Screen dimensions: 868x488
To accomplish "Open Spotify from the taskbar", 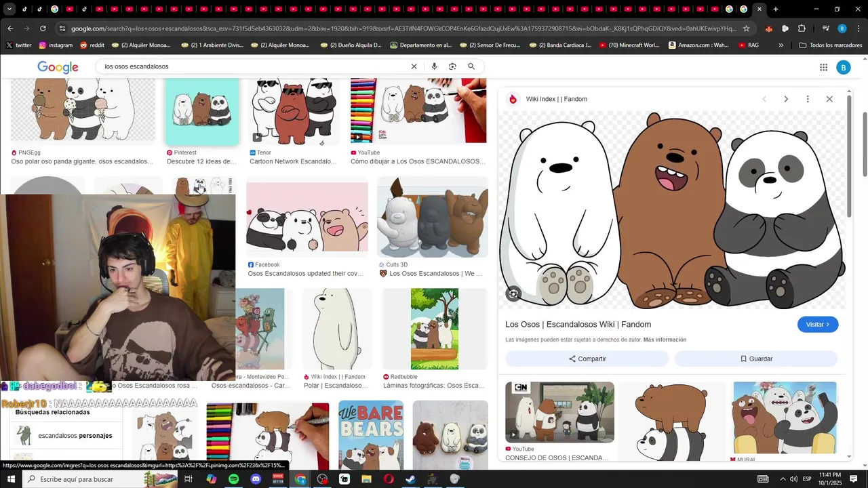I will tap(233, 479).
